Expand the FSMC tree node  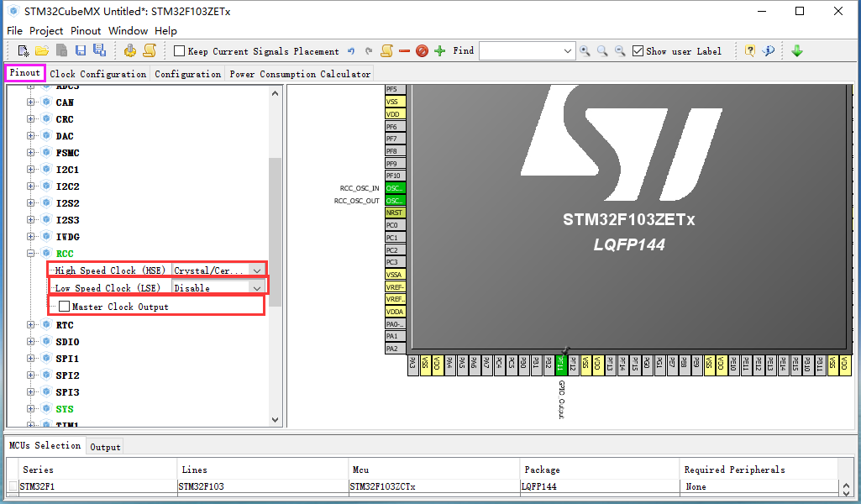31,153
